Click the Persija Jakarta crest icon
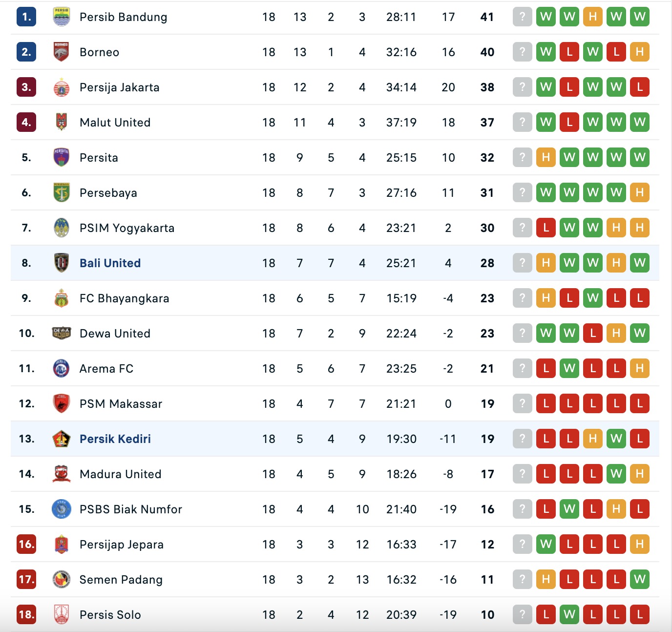The width and height of the screenshot is (672, 632). tap(62, 87)
